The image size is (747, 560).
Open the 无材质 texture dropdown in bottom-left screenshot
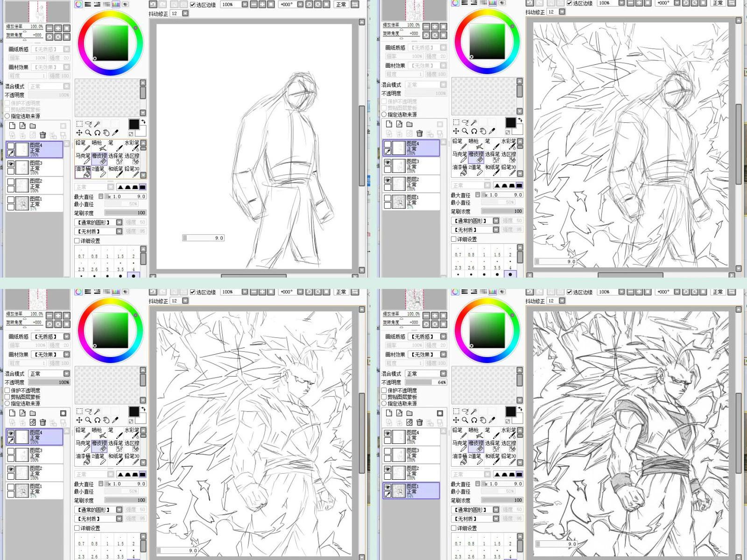(119, 518)
